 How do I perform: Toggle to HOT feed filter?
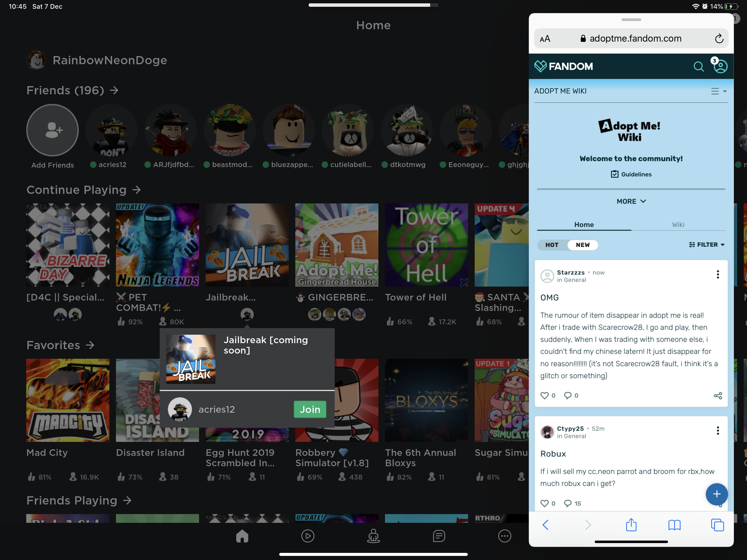pyautogui.click(x=551, y=245)
